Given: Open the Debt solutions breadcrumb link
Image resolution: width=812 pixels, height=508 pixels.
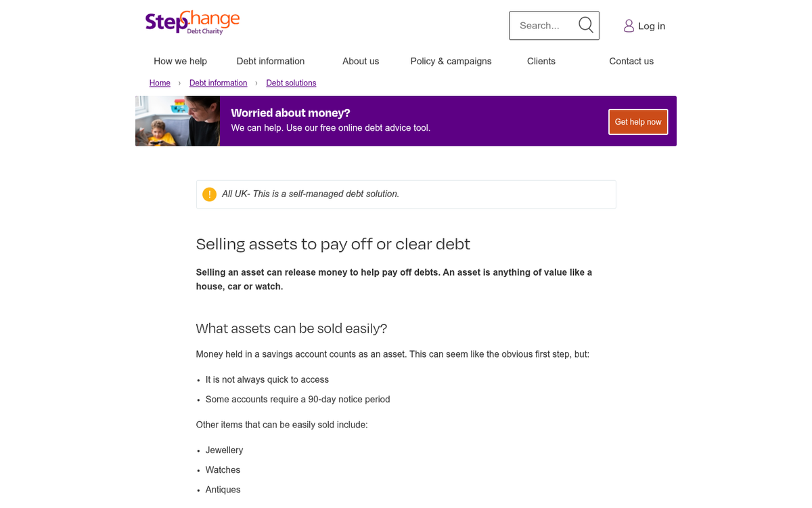Looking at the screenshot, I should 291,83.
